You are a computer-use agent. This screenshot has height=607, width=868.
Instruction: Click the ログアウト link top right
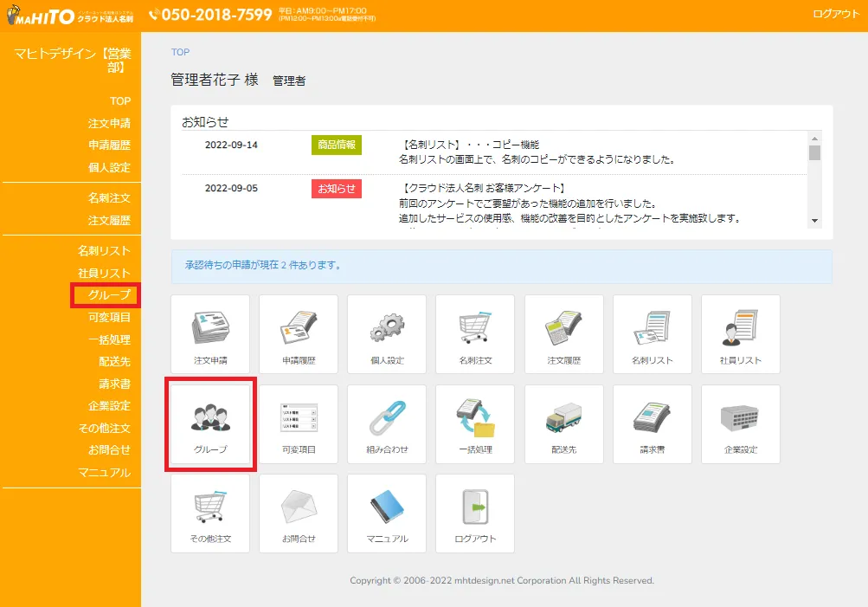click(834, 14)
